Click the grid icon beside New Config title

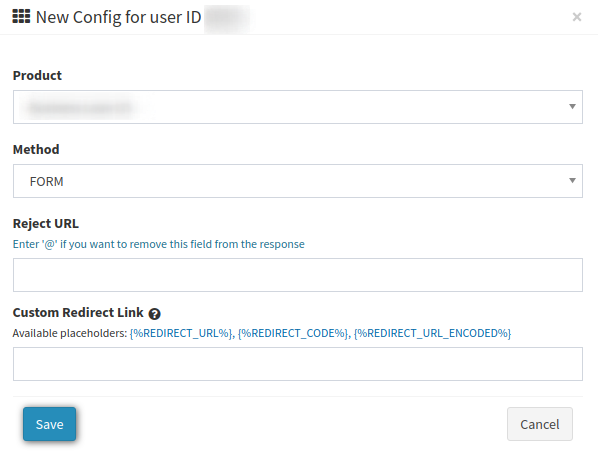[x=21, y=16]
